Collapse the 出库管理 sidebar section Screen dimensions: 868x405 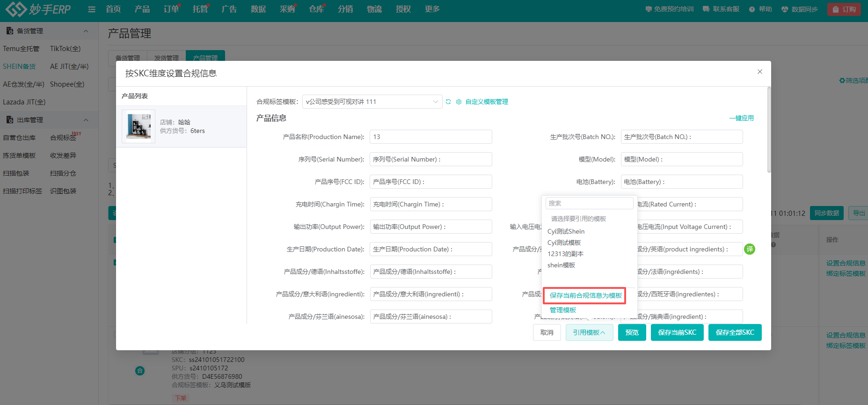coord(86,120)
